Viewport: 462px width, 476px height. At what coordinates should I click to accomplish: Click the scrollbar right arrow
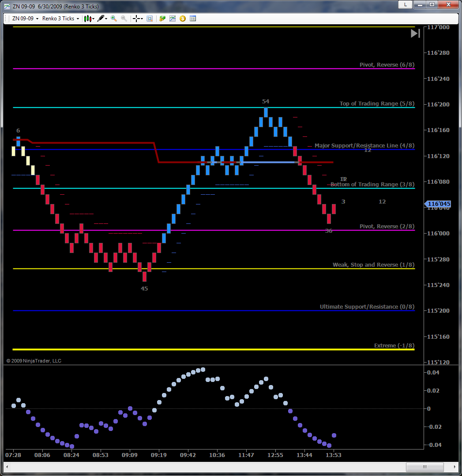point(454,467)
